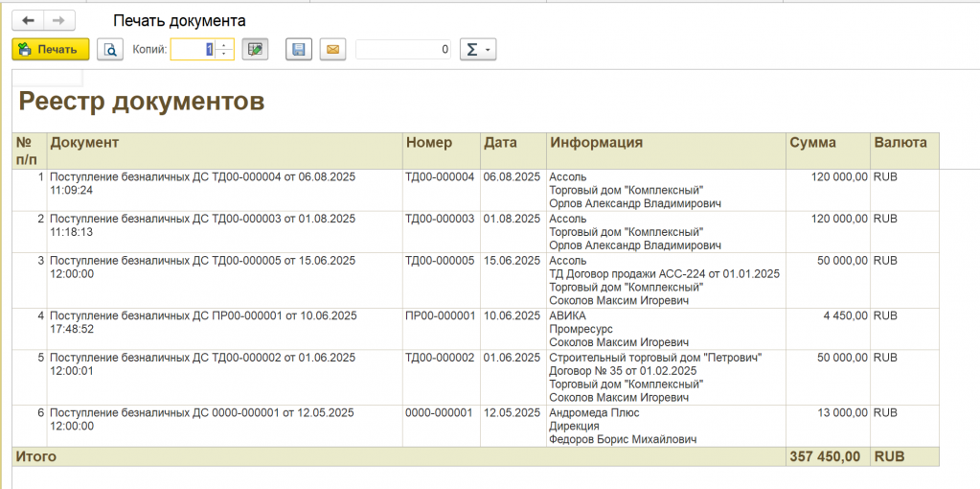Select number cell ТД00-000002

coord(442,378)
